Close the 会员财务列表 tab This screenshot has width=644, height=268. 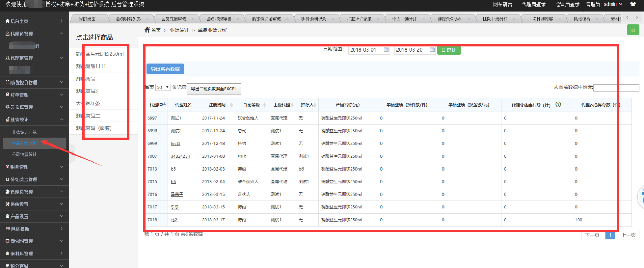(147, 19)
